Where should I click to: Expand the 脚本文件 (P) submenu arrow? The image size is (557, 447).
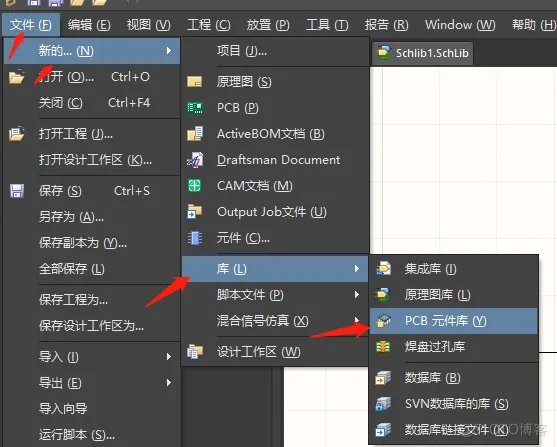pyautogui.click(x=357, y=295)
